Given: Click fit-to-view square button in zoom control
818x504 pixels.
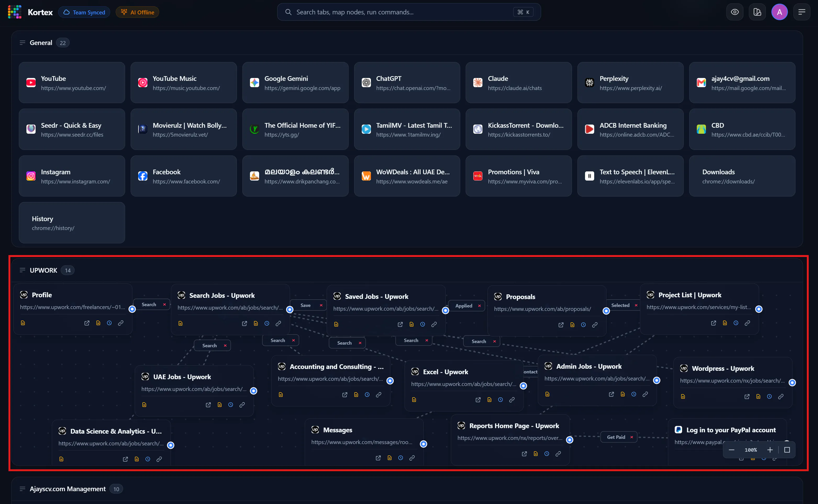Looking at the screenshot, I should pos(787,450).
